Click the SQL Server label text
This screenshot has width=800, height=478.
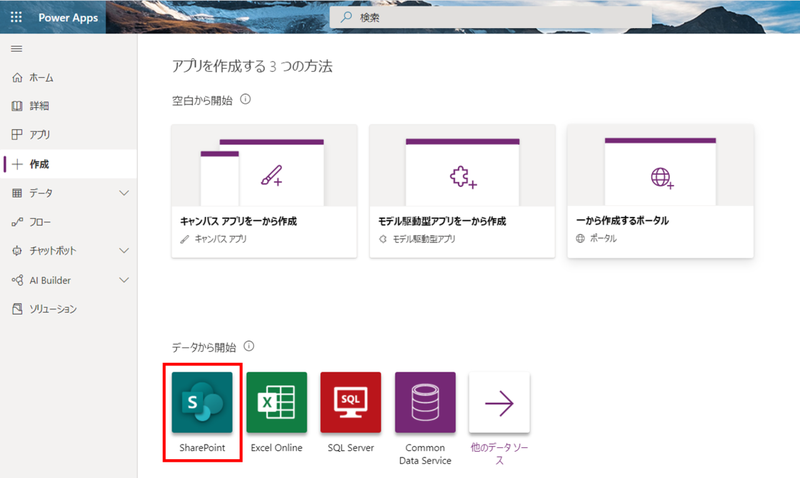tap(351, 447)
